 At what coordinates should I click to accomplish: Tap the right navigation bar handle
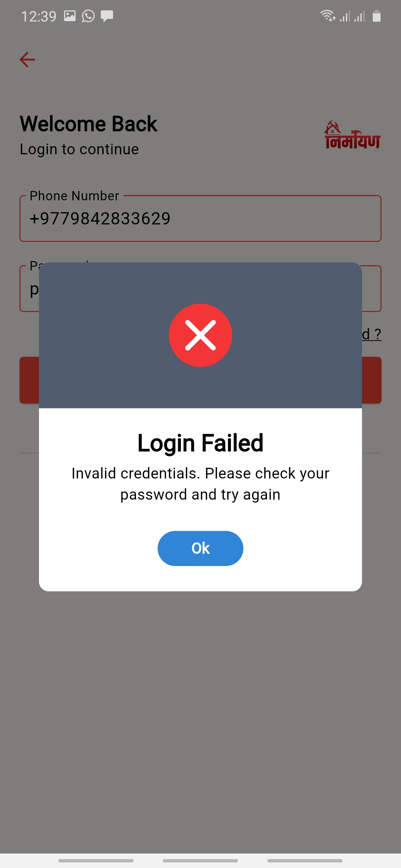point(305,861)
